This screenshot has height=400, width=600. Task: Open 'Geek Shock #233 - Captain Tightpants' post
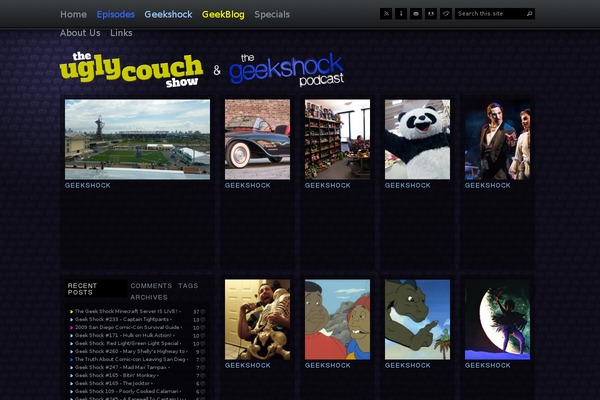coord(122,320)
